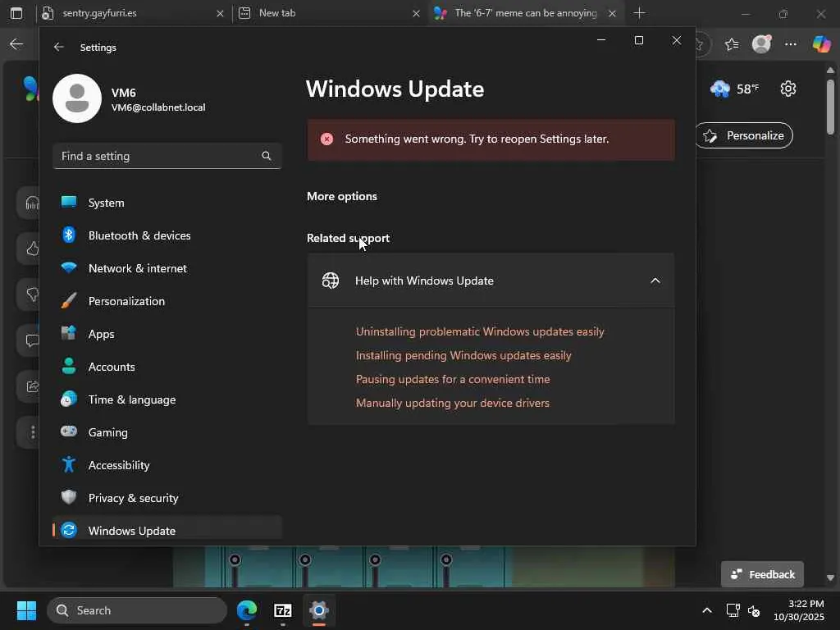Open Manually updating your device drivers link
The image size is (840, 630).
pos(453,402)
